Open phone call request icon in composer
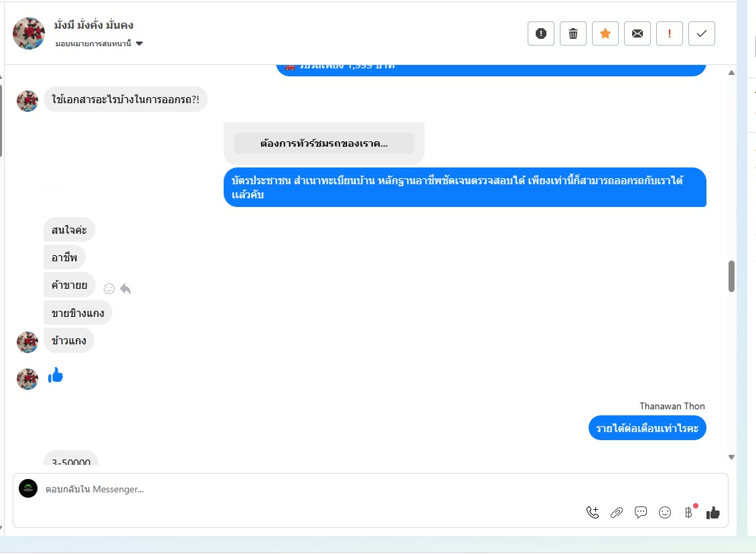The image size is (756, 554). pyautogui.click(x=593, y=512)
